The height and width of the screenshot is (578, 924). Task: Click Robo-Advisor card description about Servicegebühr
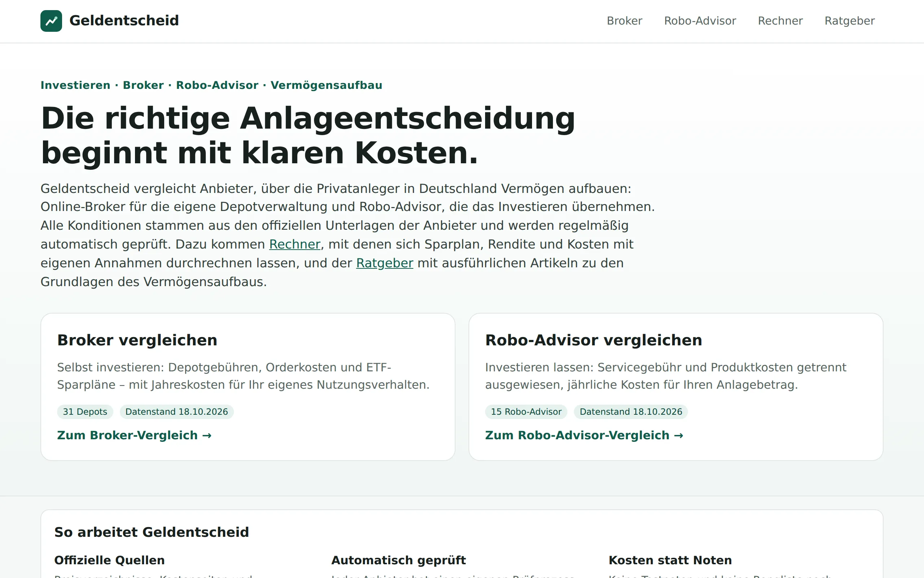click(x=666, y=376)
